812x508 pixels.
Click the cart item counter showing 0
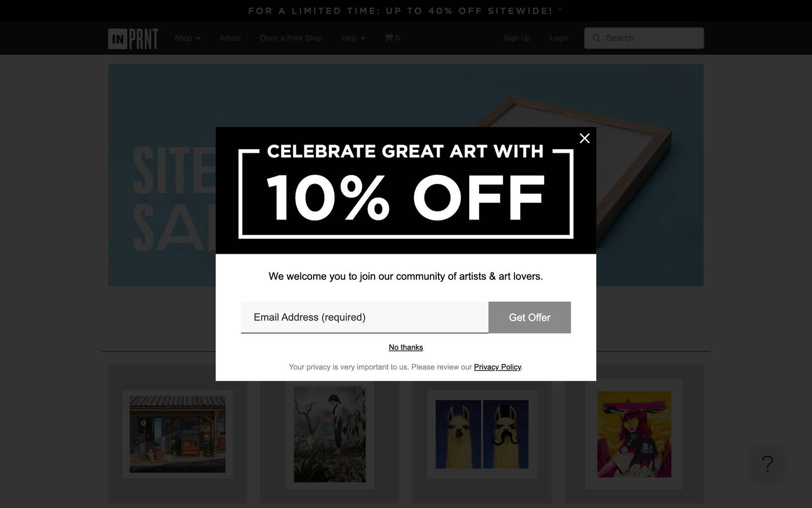coord(397,38)
